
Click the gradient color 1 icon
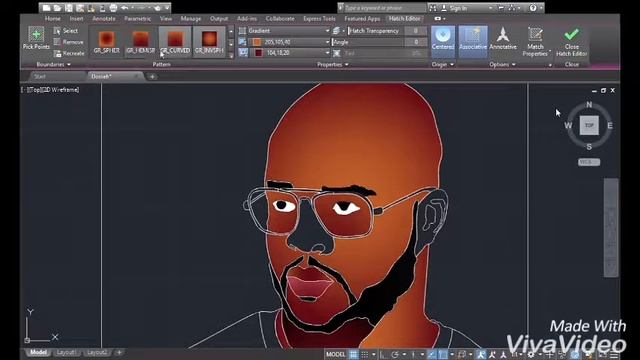point(242,42)
